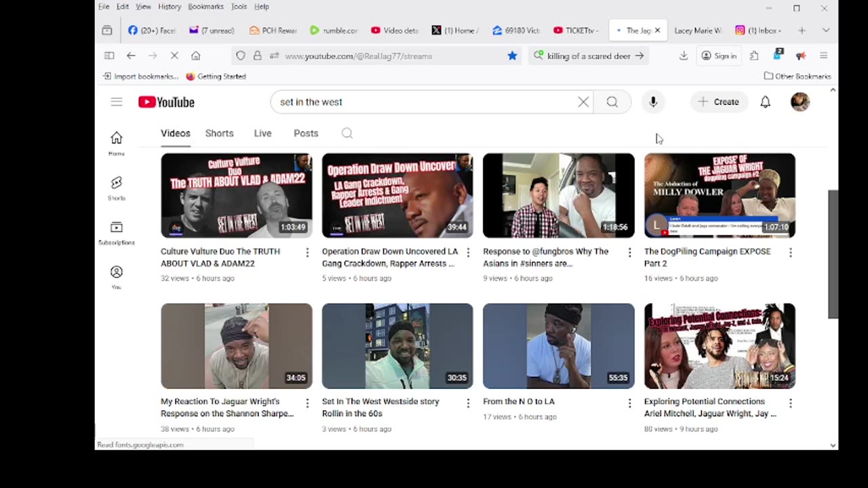Submit the search bar arrow for 'killing of a scared deer'
The width and height of the screenshot is (868, 488).
(x=639, y=56)
